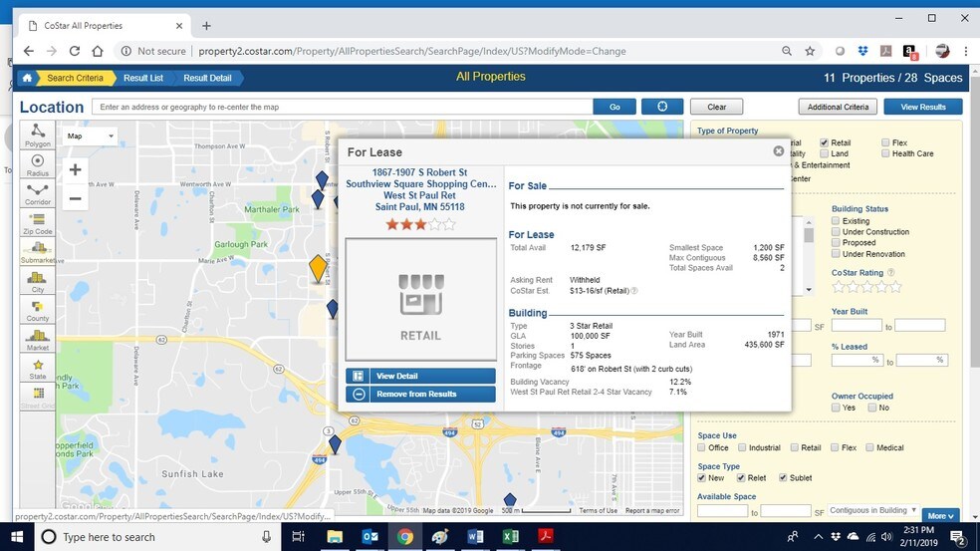Click the Zip Code search tool
The height and width of the screenshot is (551, 980).
[x=37, y=222]
